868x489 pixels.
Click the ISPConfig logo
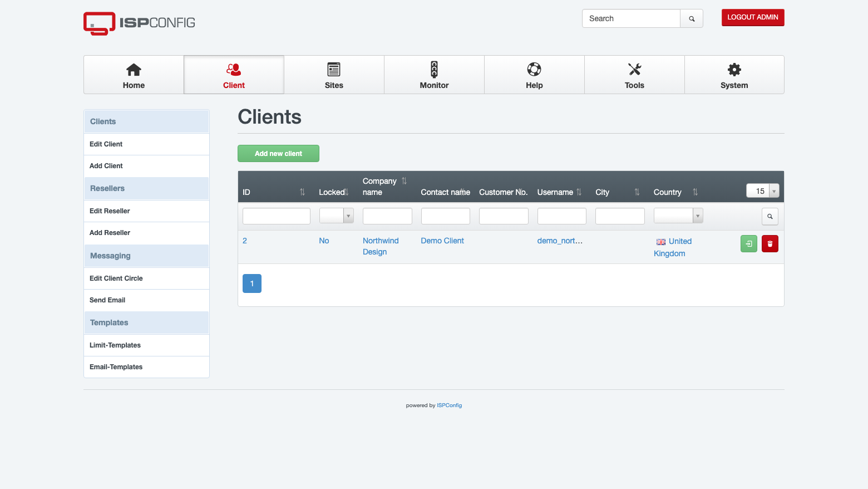point(139,23)
